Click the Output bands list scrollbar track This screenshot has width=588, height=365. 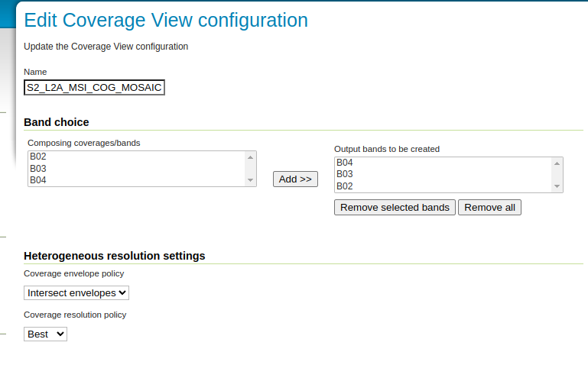click(x=557, y=174)
